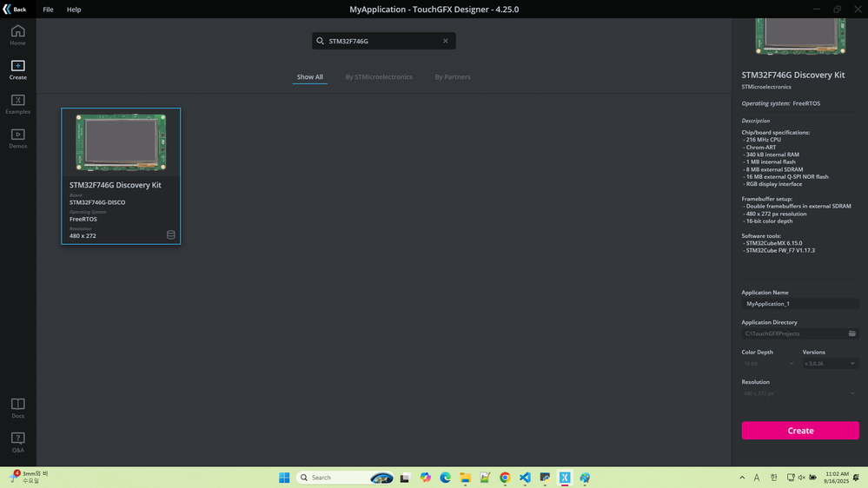Click the Windows taskbar Search box
The width and height of the screenshot is (868, 488).
click(346, 478)
